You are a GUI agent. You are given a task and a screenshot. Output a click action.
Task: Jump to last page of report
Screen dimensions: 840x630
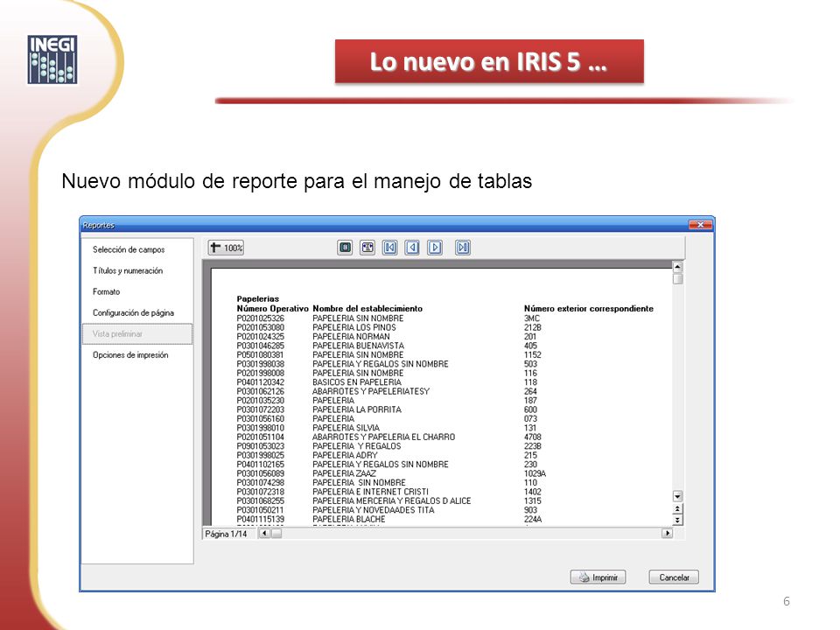coord(463,248)
